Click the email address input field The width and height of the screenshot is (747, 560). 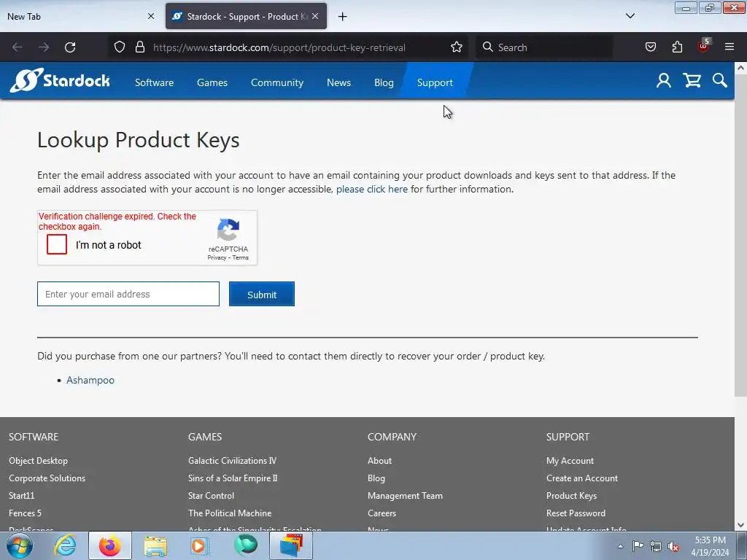click(128, 294)
